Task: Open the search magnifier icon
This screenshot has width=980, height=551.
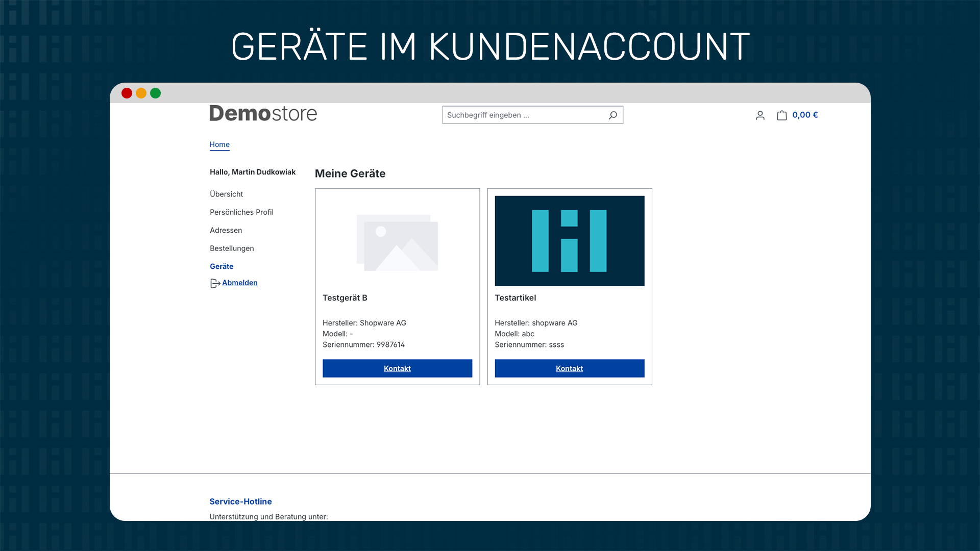Action: (x=612, y=115)
